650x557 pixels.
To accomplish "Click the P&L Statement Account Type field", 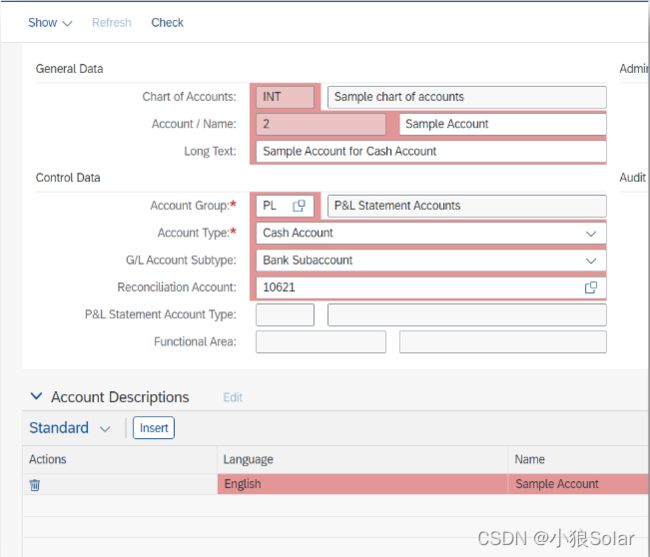I will [285, 315].
